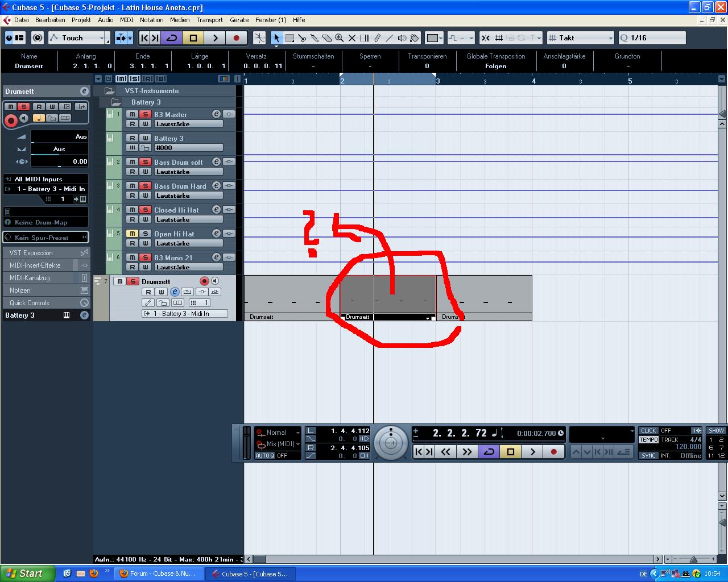Viewport: 728px width, 582px height.
Task: Adjust the horizontal zoom slider
Action: pos(693,559)
